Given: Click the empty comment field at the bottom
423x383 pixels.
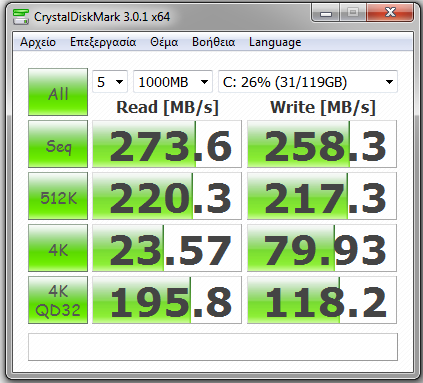Looking at the screenshot, I should [213, 347].
